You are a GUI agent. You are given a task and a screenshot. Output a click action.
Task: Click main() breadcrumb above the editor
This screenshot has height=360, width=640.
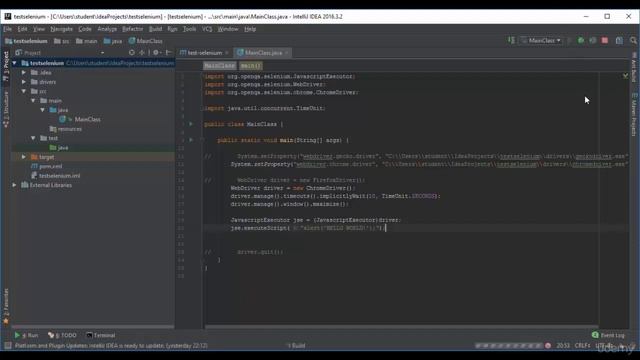(250, 66)
